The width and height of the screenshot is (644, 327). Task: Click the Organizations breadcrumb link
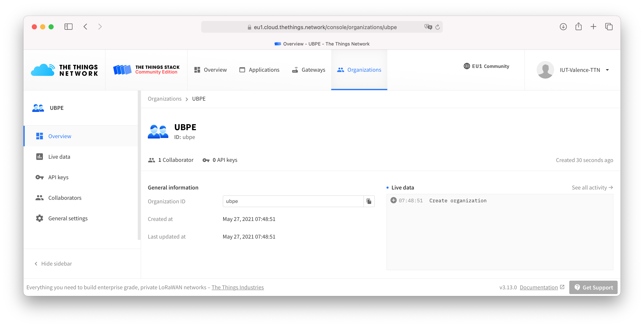pyautogui.click(x=165, y=99)
